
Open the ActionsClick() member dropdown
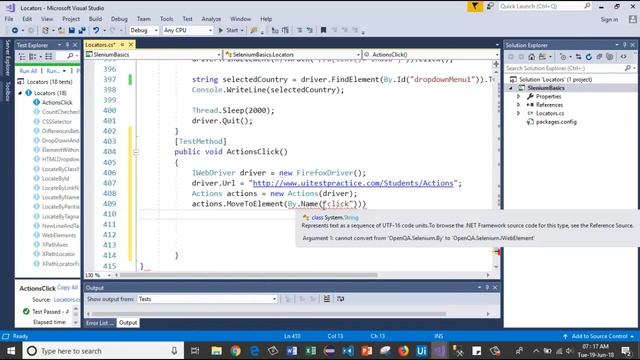(x=431, y=54)
